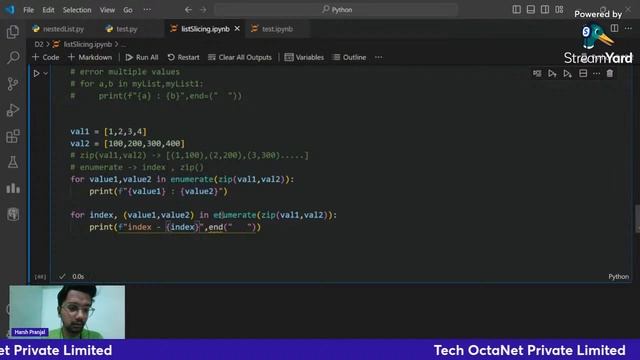Image resolution: width=640 pixels, height=360 pixels.
Task: Run cell and below via cell toolbar
Action: 567,73
